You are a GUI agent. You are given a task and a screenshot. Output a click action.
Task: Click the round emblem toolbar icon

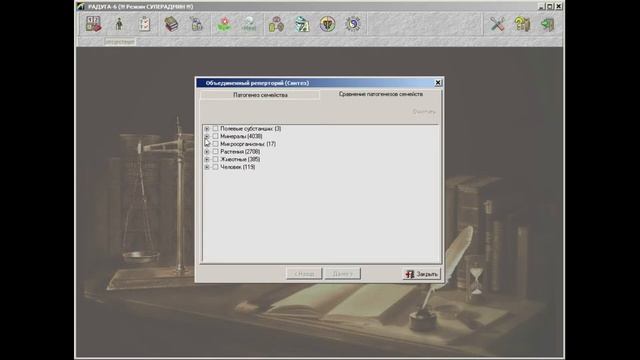(x=327, y=24)
